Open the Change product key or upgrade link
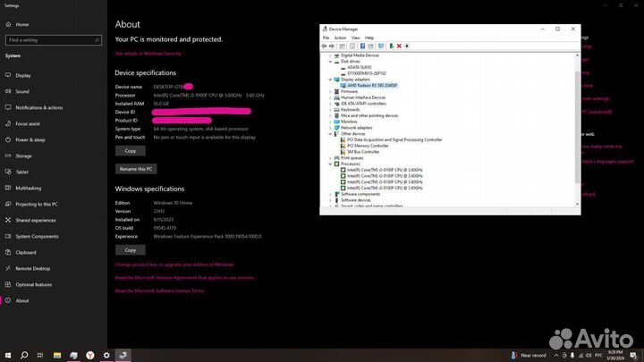 (174, 265)
